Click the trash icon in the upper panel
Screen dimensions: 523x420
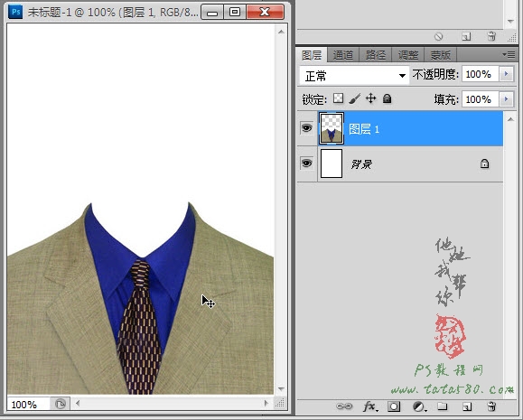[491, 36]
